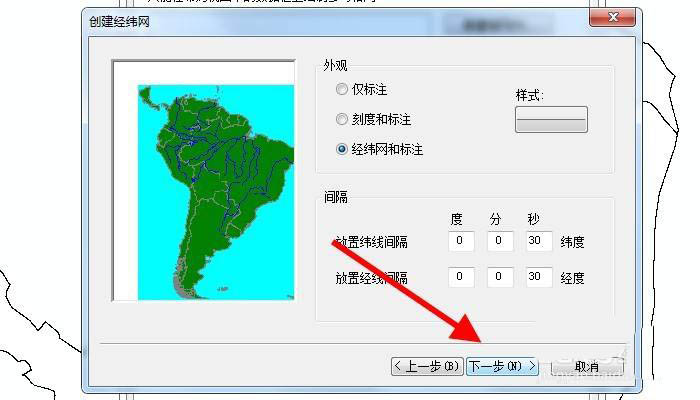Cancel the wizard with 取消
Viewport: 700px width, 400px height.
pos(587,367)
